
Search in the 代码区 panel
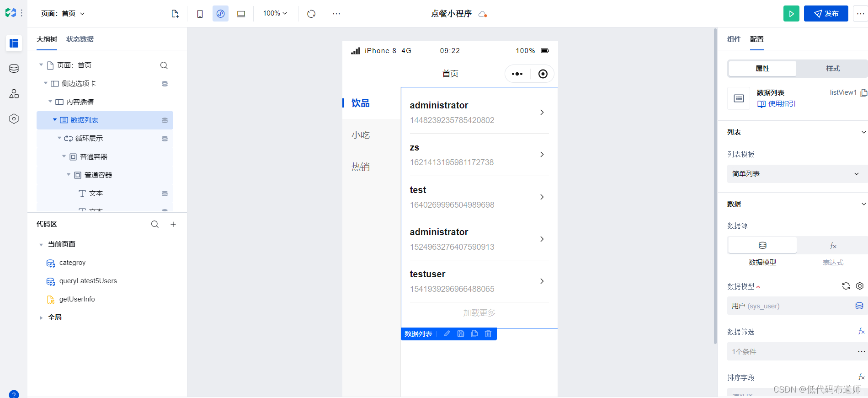click(x=155, y=224)
